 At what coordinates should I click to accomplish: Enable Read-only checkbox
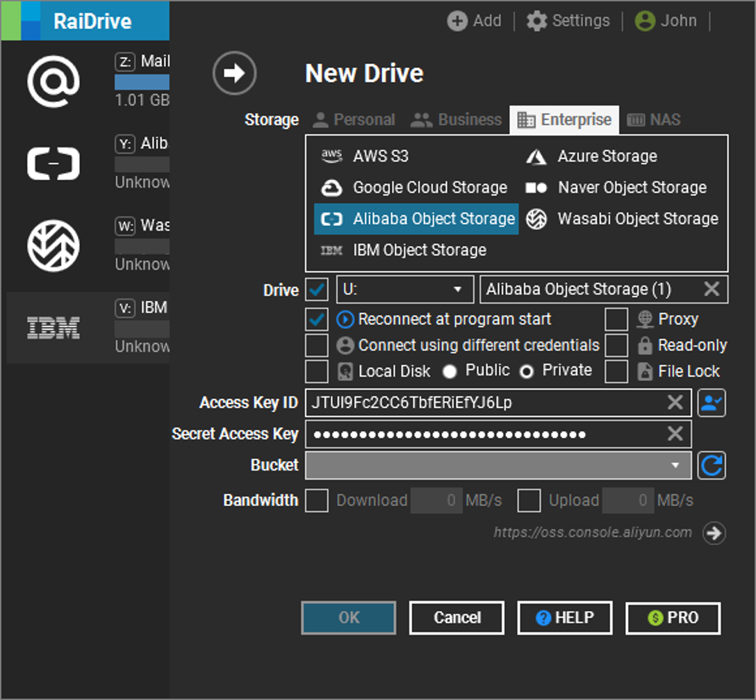616,345
